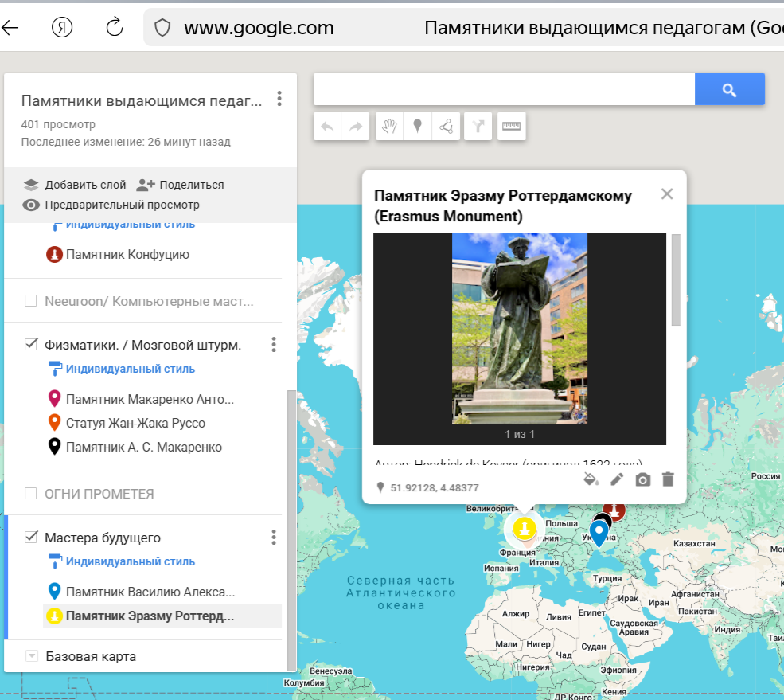Edit the Erasmus marker with pencil icon

[617, 479]
